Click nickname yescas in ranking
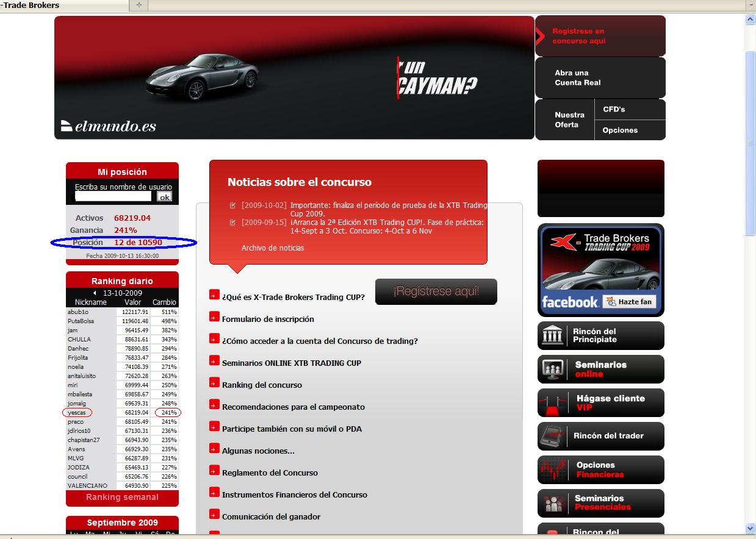 [77, 413]
